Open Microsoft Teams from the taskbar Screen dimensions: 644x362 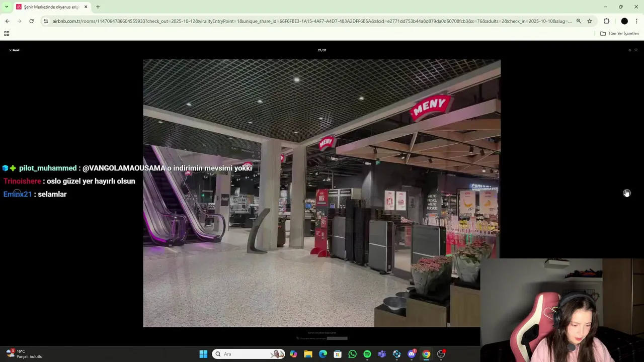click(x=382, y=354)
